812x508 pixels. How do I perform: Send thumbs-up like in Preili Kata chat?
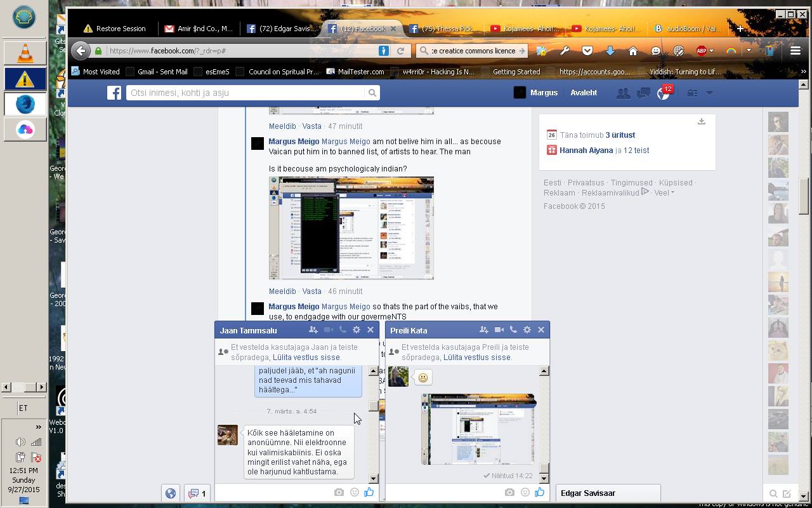coord(539,492)
